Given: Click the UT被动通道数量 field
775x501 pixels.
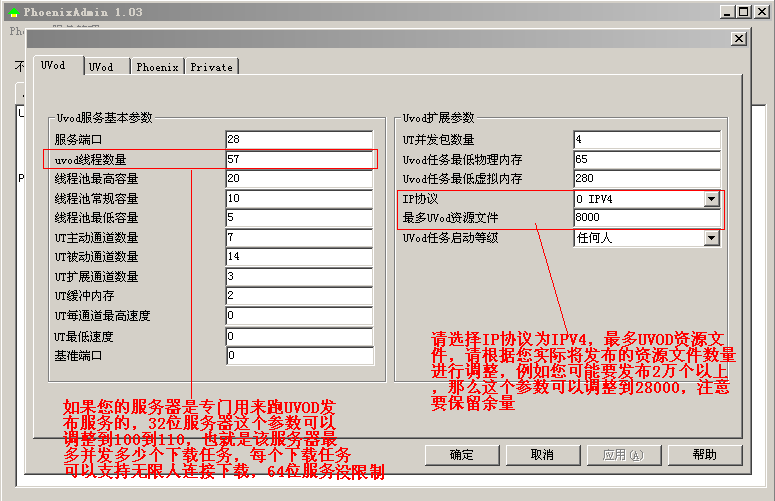Looking at the screenshot, I should [x=299, y=256].
